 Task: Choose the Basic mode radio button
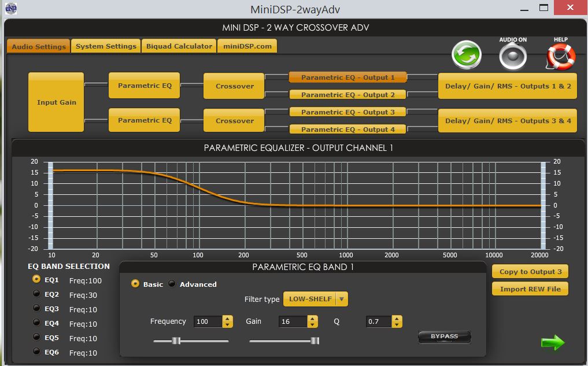(135, 283)
